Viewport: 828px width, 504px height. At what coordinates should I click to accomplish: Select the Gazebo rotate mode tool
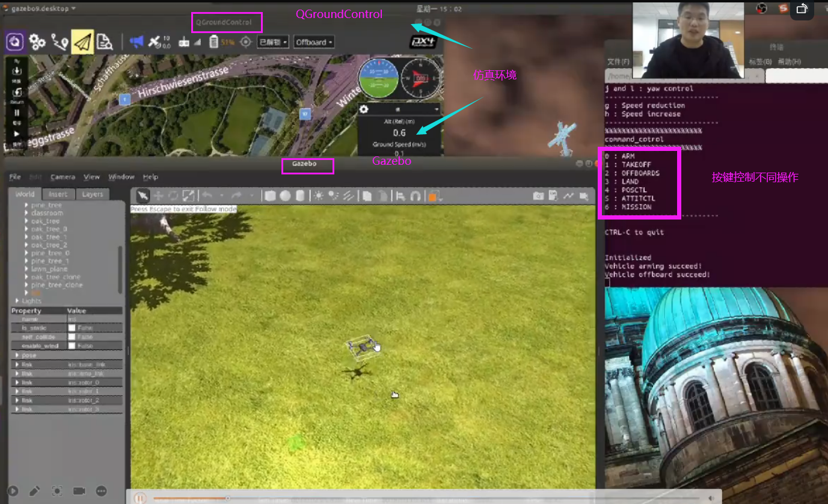click(174, 195)
